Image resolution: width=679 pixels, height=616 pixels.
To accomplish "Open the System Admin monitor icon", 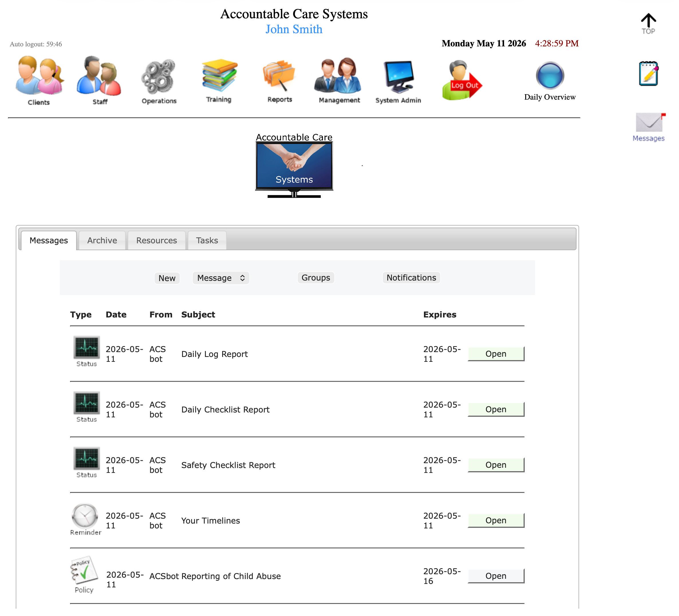I will pyautogui.click(x=398, y=82).
